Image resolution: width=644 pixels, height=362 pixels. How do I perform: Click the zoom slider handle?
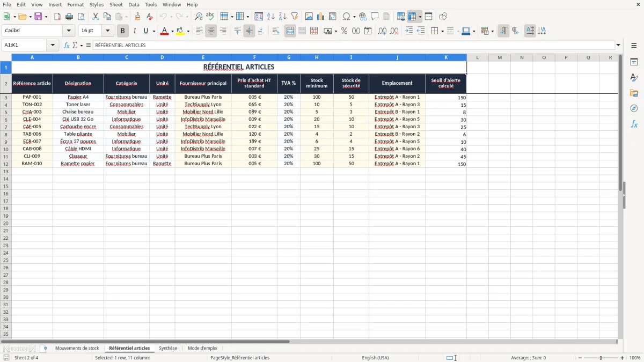(x=601, y=358)
